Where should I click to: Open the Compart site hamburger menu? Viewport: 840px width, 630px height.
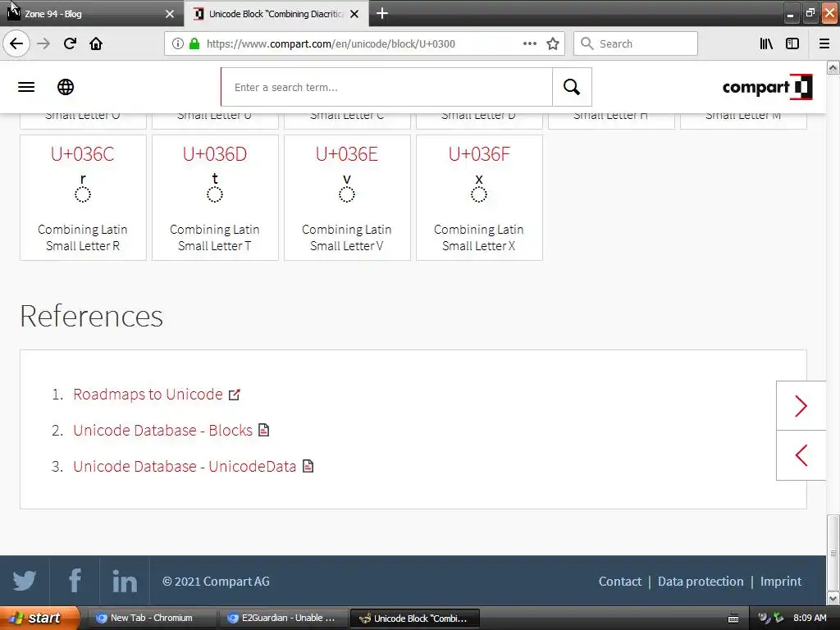point(26,87)
